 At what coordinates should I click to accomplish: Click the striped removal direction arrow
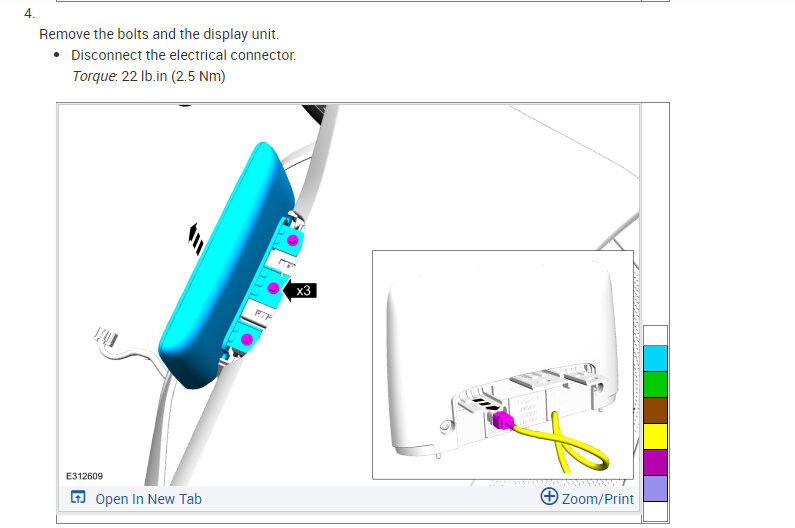click(196, 239)
